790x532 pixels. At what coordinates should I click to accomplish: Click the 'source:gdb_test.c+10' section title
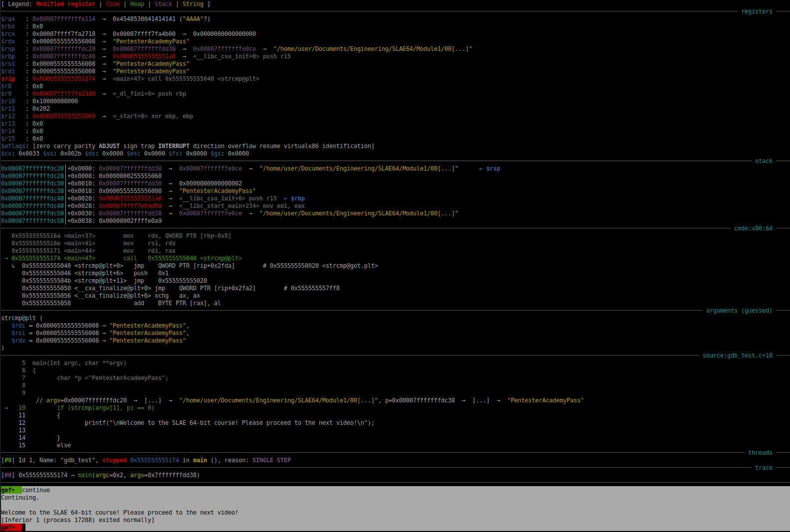738,355
